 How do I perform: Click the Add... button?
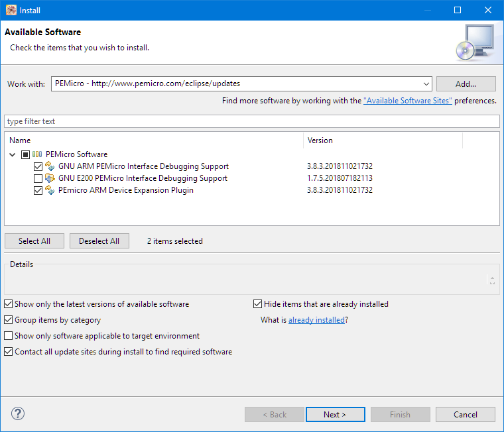pyautogui.click(x=466, y=84)
